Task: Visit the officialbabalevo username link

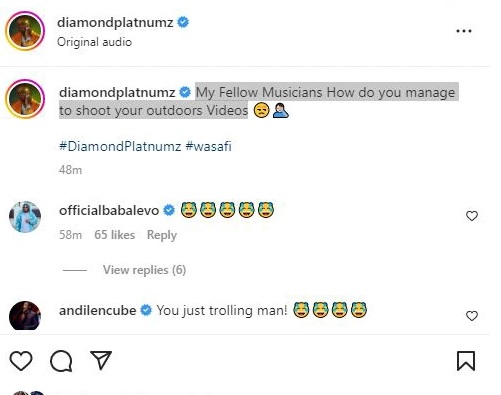Action: click(x=109, y=210)
